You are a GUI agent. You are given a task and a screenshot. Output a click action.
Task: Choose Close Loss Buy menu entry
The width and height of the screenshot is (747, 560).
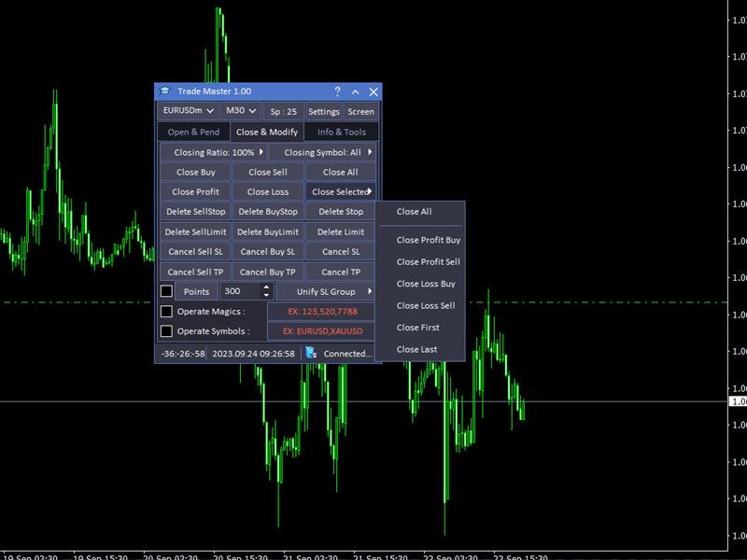click(420, 284)
